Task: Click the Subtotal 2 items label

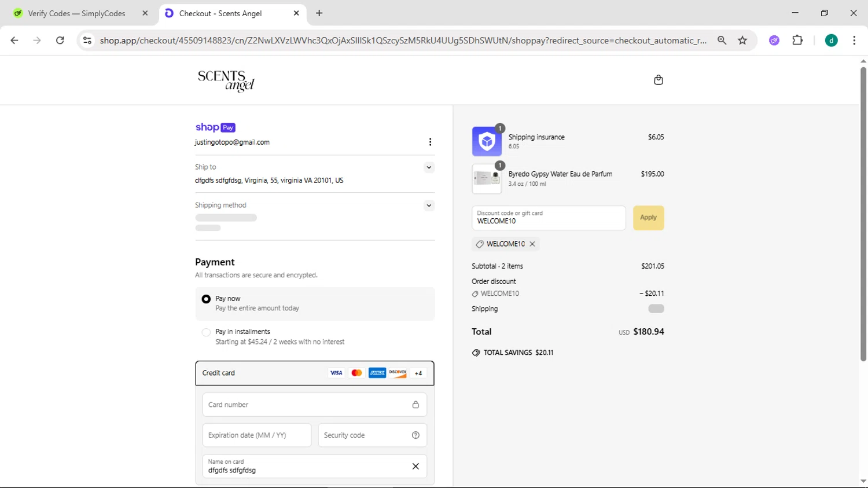Action: click(497, 266)
